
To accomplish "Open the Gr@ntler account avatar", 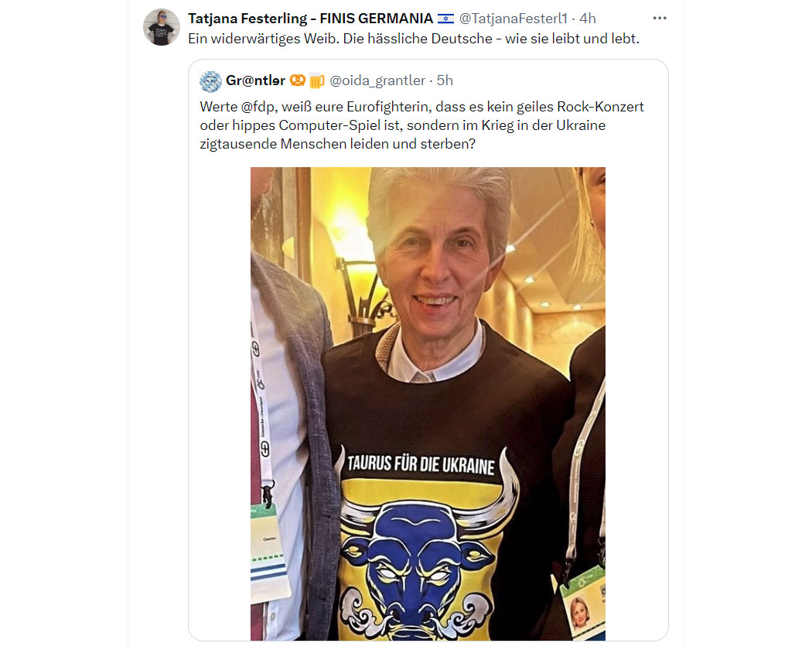I will coord(211,81).
